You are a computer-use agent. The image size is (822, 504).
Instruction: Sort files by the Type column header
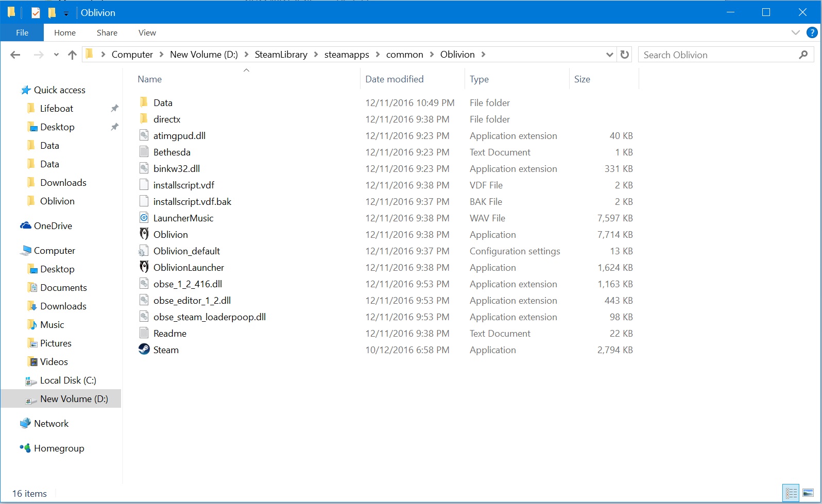coord(479,79)
